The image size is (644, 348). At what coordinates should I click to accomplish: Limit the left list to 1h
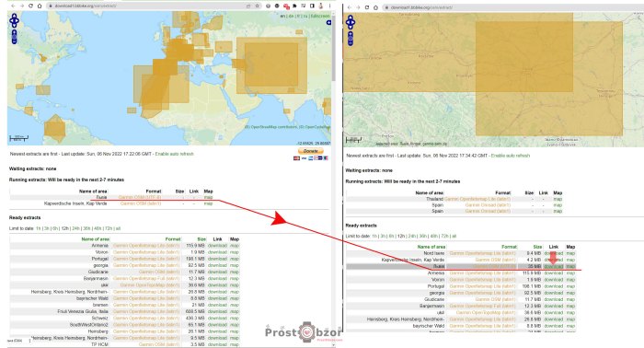click(x=39, y=228)
